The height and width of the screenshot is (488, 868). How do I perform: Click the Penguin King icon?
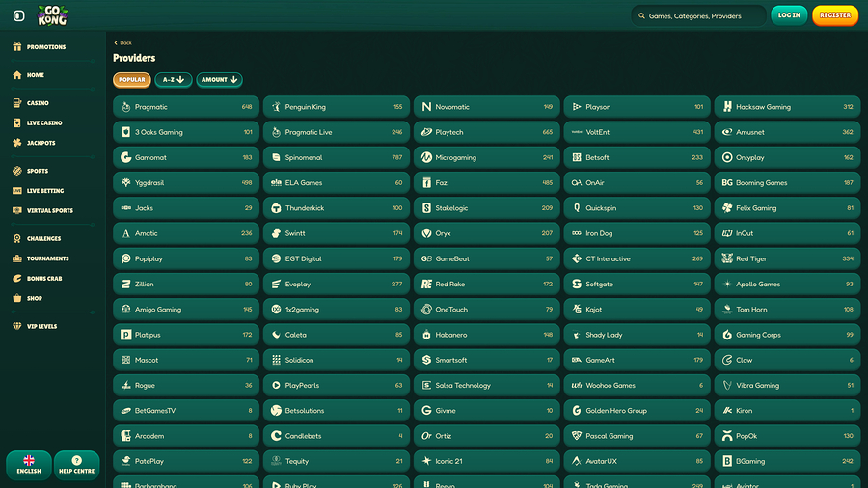(x=276, y=107)
